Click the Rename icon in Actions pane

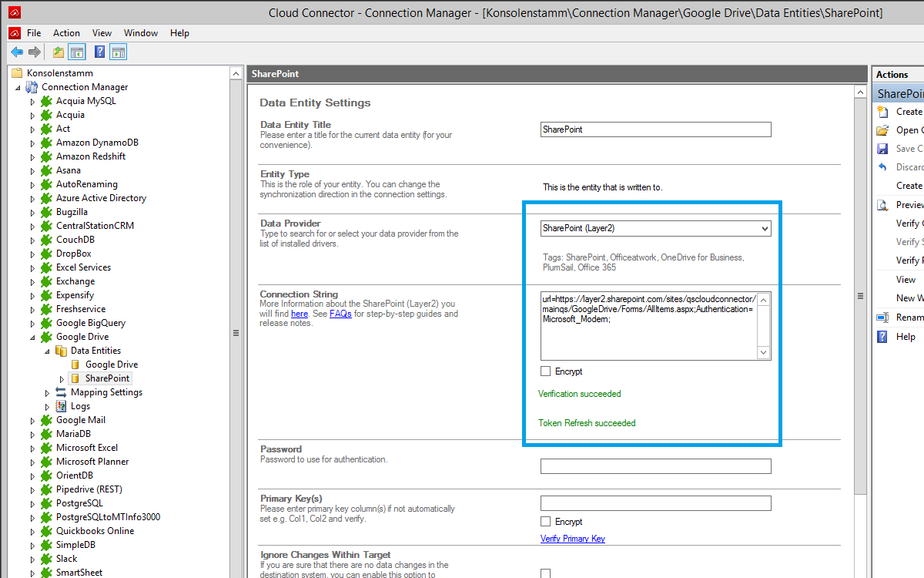point(882,318)
